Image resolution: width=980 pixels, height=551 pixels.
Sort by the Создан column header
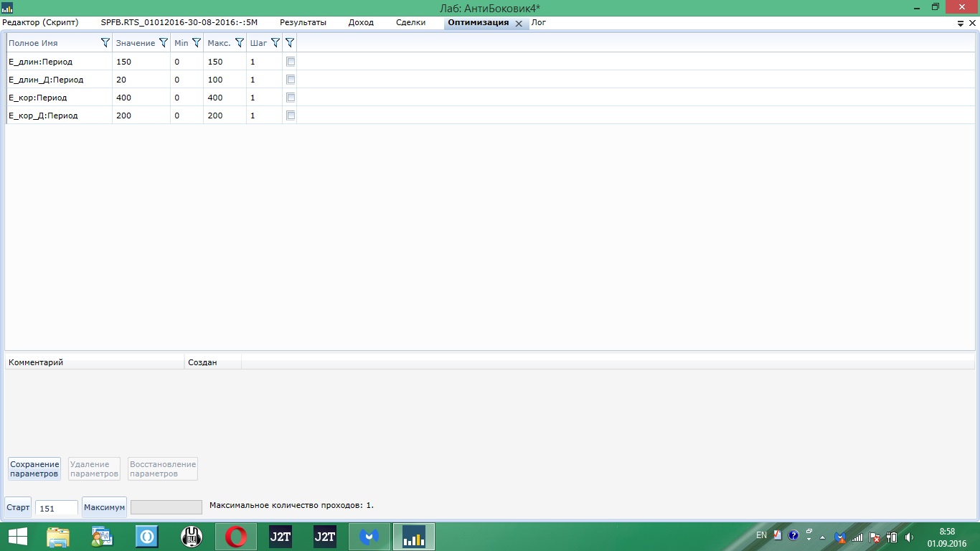213,362
